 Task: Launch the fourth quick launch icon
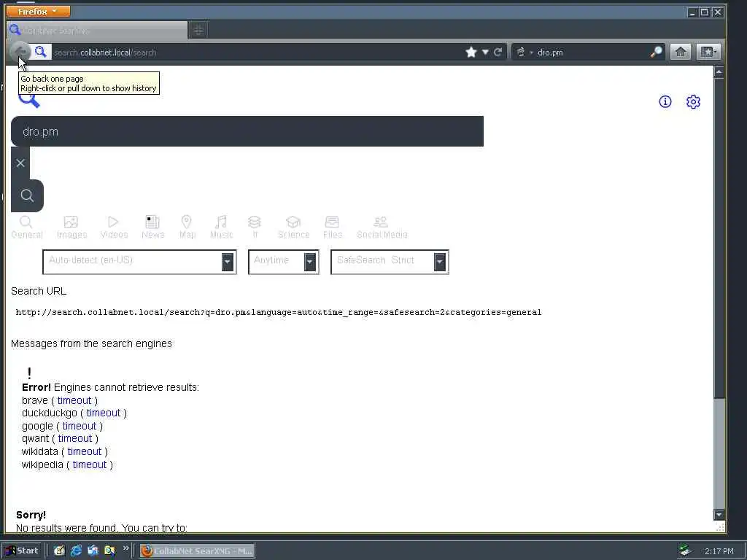[x=110, y=551]
